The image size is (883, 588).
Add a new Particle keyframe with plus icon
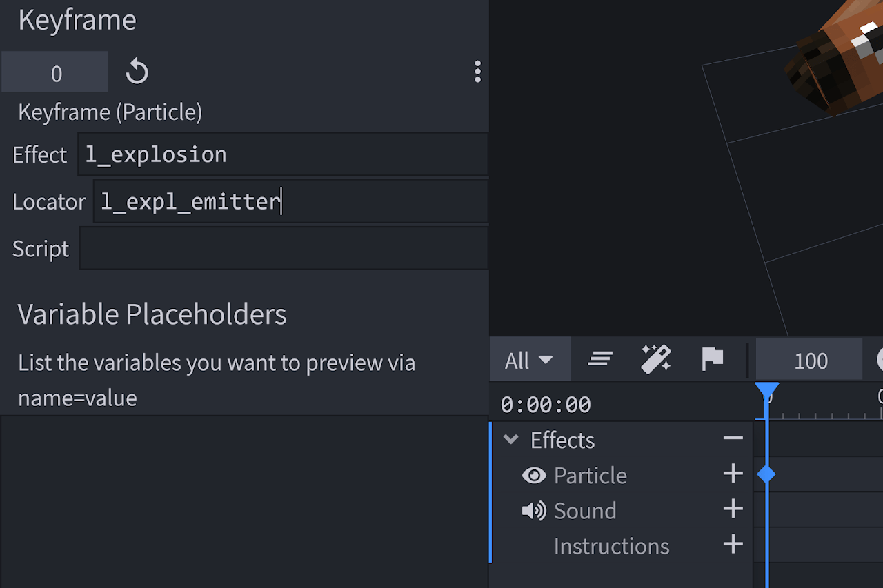pos(733,474)
